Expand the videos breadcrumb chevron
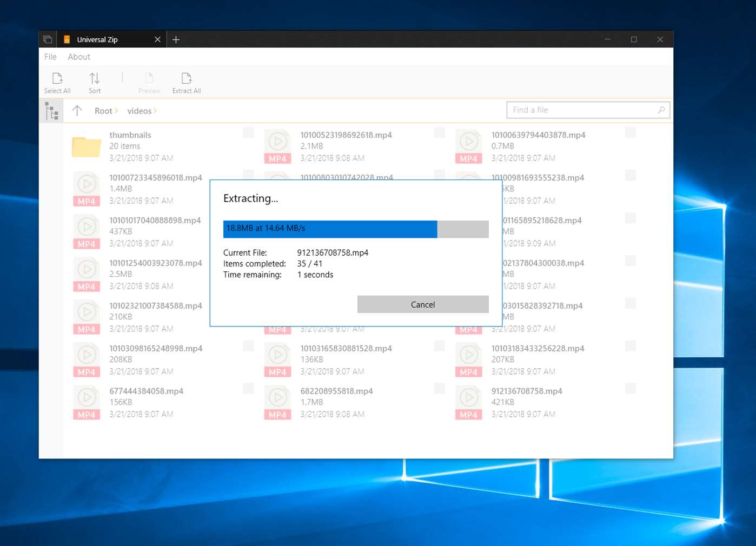The image size is (756, 546). pos(155,111)
